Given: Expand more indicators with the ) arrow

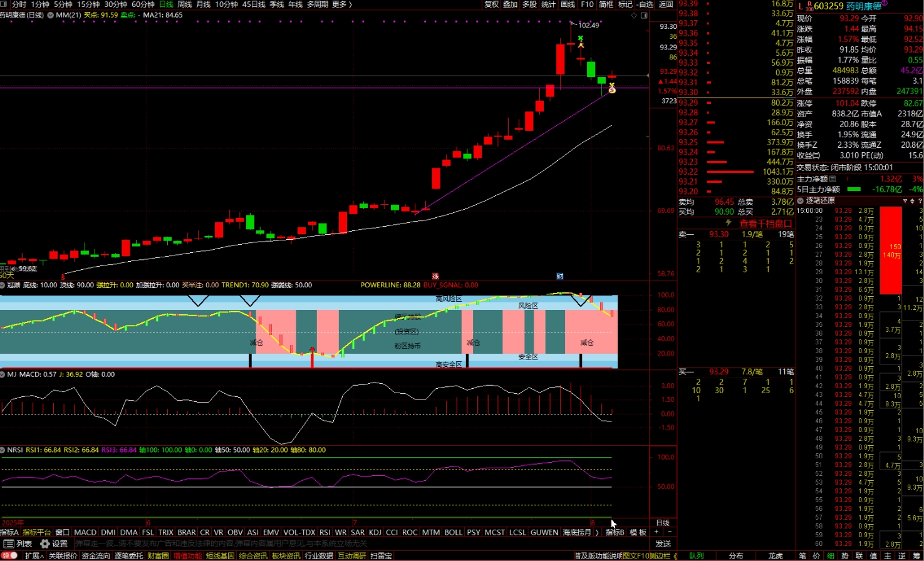Looking at the screenshot, I should coord(596,532).
